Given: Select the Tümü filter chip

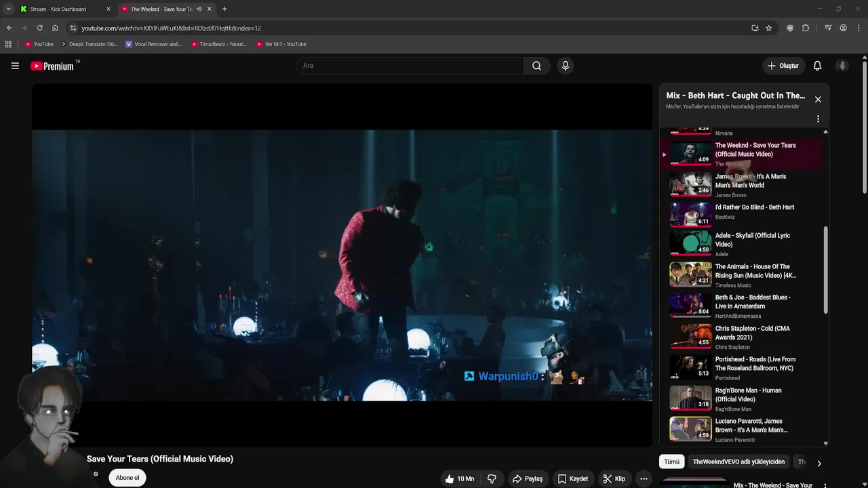Looking at the screenshot, I should (x=671, y=462).
